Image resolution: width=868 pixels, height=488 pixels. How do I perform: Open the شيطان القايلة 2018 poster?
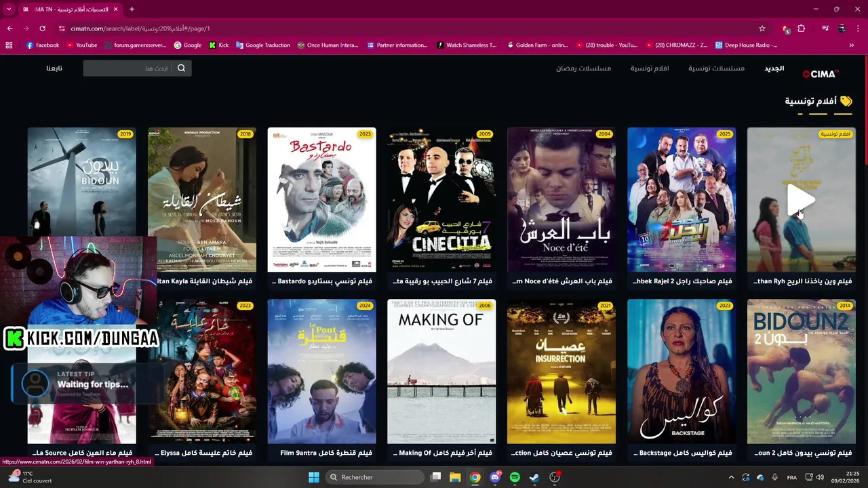tap(202, 200)
